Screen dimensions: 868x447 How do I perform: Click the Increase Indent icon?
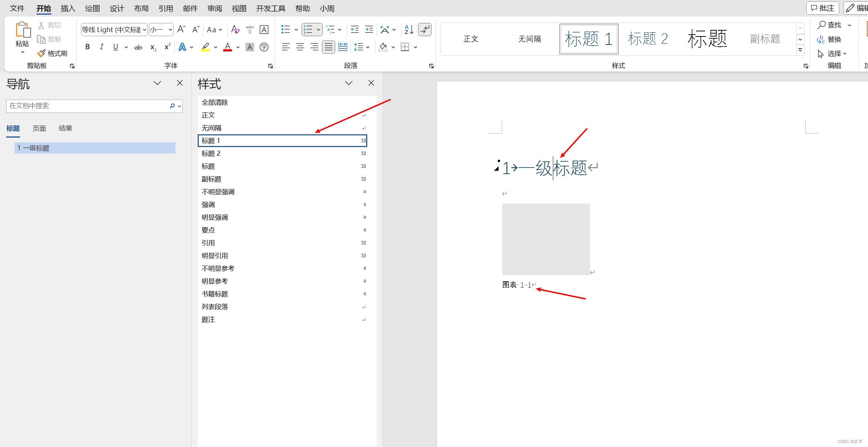[369, 30]
